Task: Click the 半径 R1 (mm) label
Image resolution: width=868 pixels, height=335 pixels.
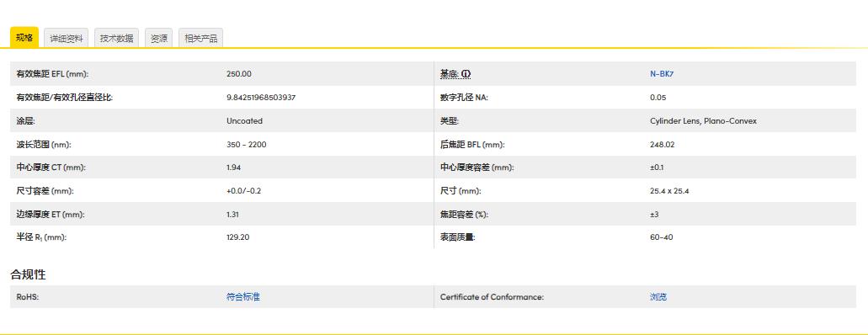Action: click(41, 237)
